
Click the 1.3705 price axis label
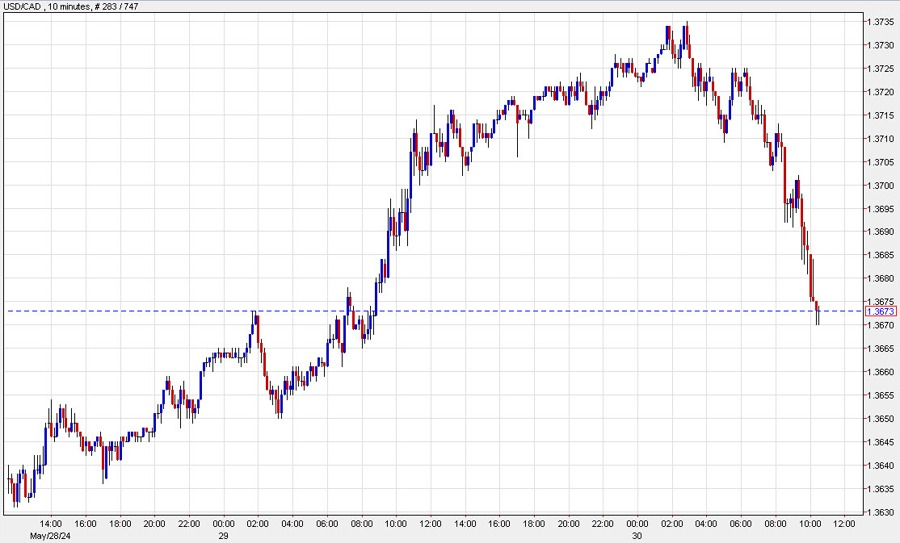(x=880, y=162)
